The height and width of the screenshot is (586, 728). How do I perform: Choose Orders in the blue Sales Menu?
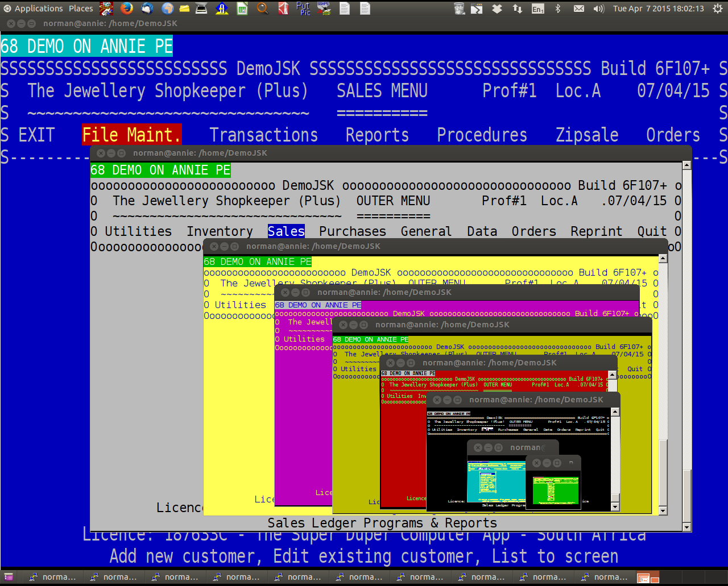tap(673, 135)
